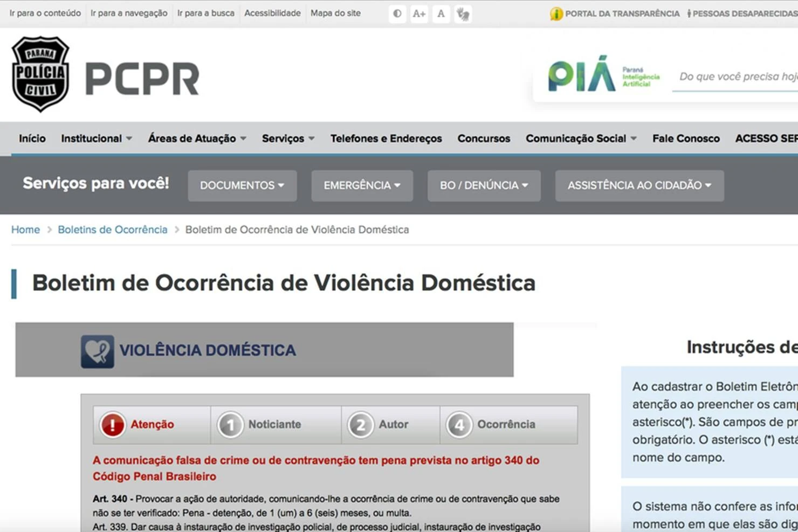
Task: Open Portal da Transparência link
Action: (622, 13)
